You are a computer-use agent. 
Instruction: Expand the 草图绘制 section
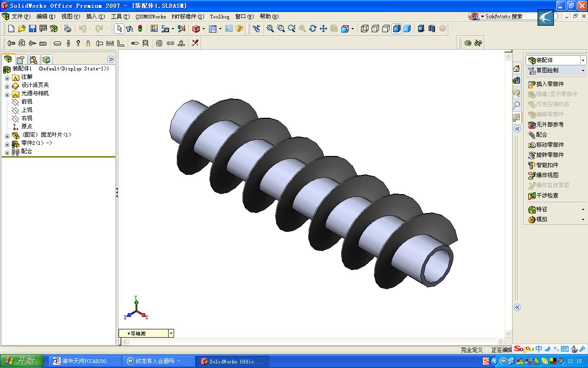[583, 71]
